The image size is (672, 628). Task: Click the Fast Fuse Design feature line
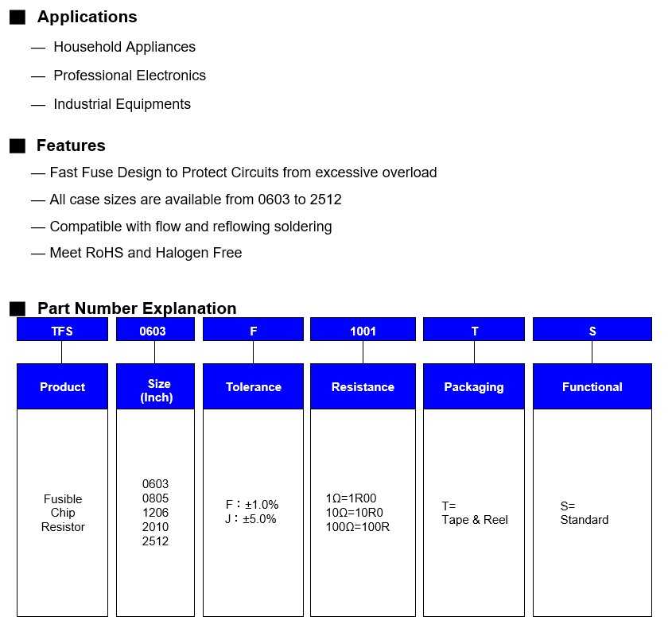(243, 173)
